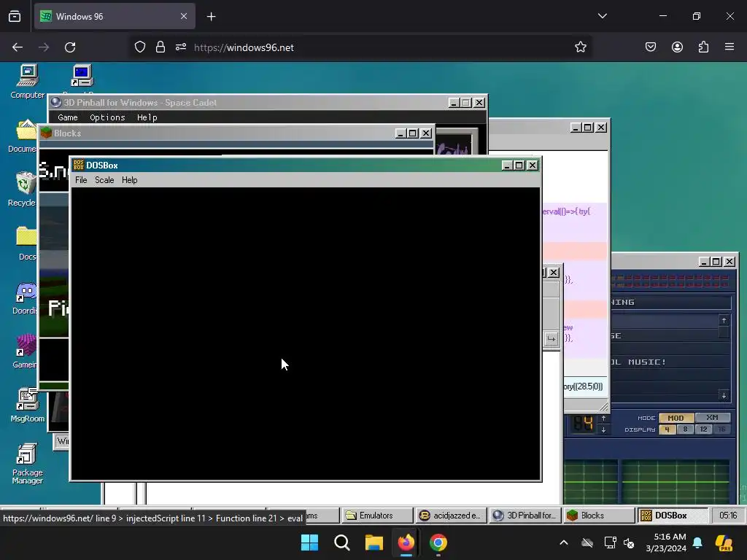The height and width of the screenshot is (560, 747).
Task: Decrease tracker number with down arrow
Action: point(603,429)
